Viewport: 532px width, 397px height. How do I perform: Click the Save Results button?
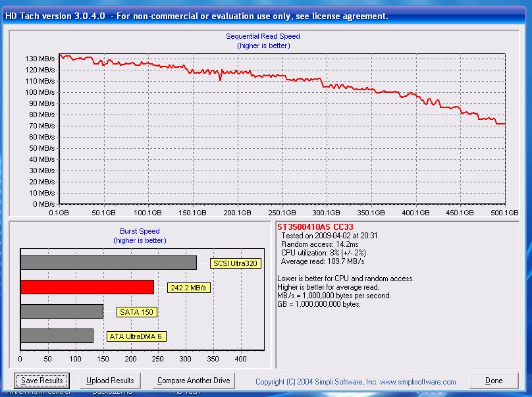tap(41, 381)
